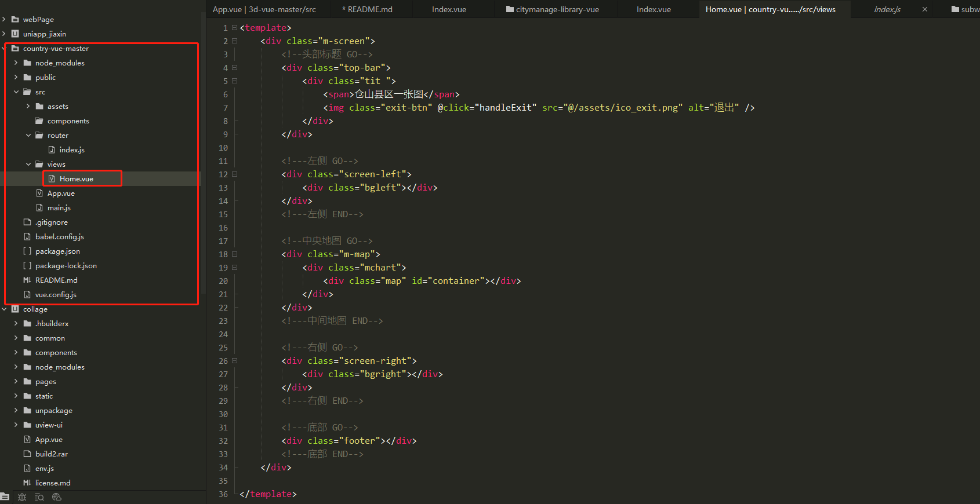Expand the .hbuilderx folder
Screen dimensions: 980x504
tap(16, 324)
